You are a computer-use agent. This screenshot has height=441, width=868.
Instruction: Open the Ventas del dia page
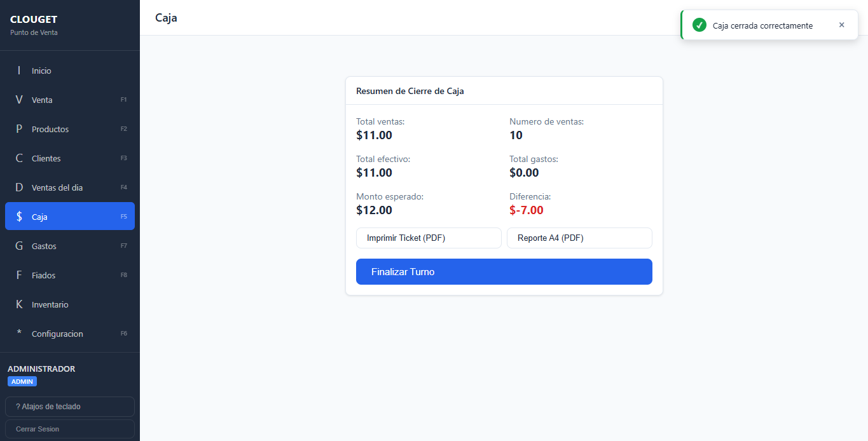(57, 187)
